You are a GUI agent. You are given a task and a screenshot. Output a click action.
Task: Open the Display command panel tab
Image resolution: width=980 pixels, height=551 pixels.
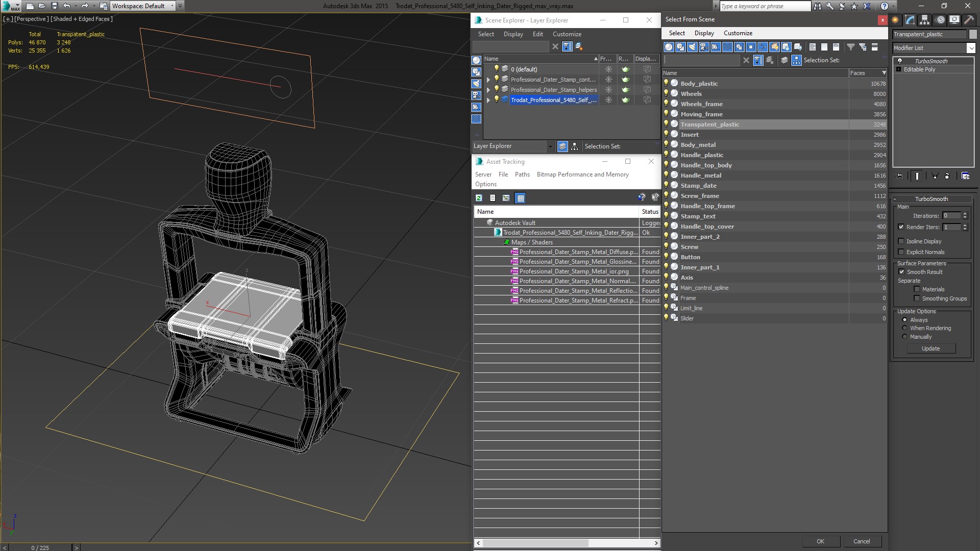pos(954,20)
